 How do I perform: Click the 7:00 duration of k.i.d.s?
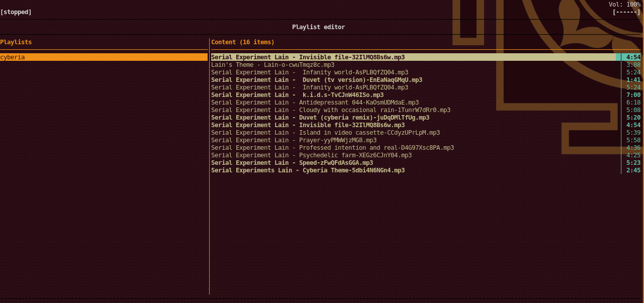[x=633, y=95]
